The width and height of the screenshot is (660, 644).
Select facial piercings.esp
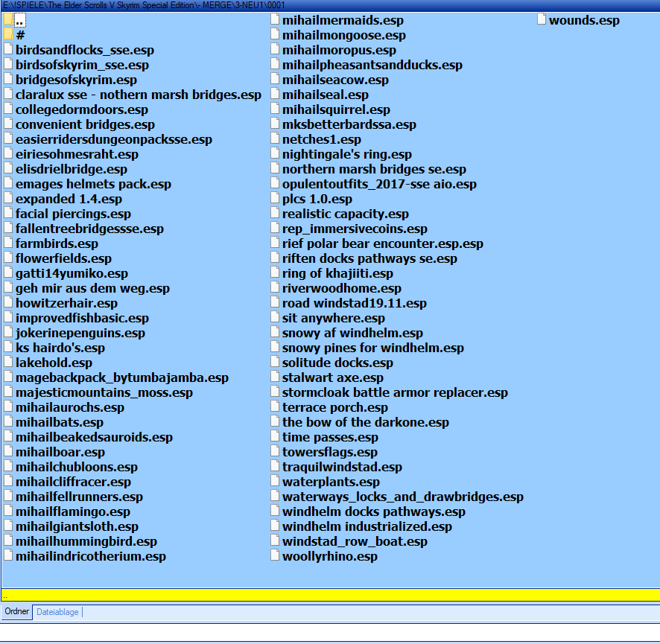73,214
